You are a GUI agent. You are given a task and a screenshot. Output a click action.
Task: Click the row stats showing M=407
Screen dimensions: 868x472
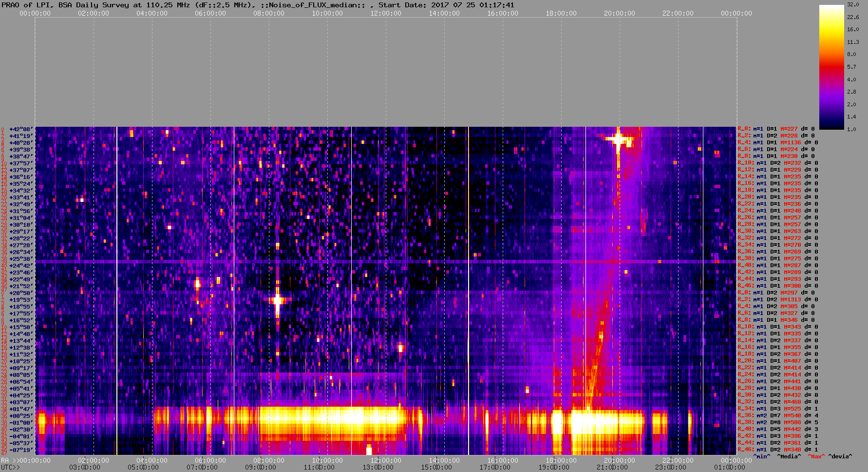point(778,361)
